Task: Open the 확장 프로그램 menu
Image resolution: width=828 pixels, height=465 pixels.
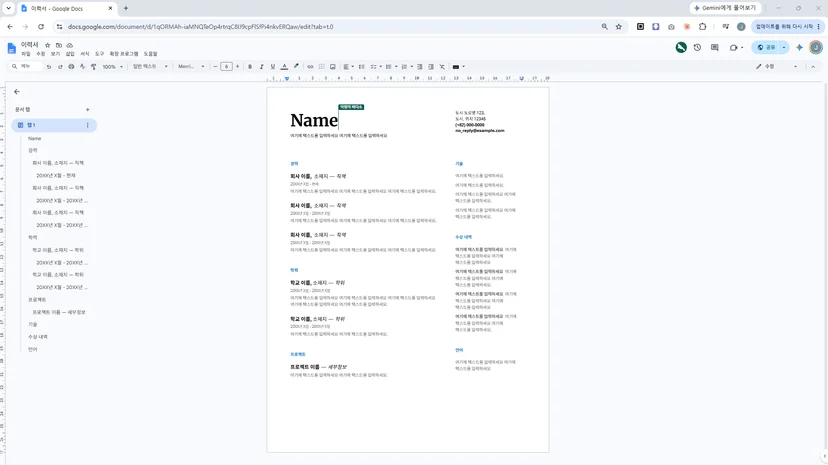Action: (124, 54)
